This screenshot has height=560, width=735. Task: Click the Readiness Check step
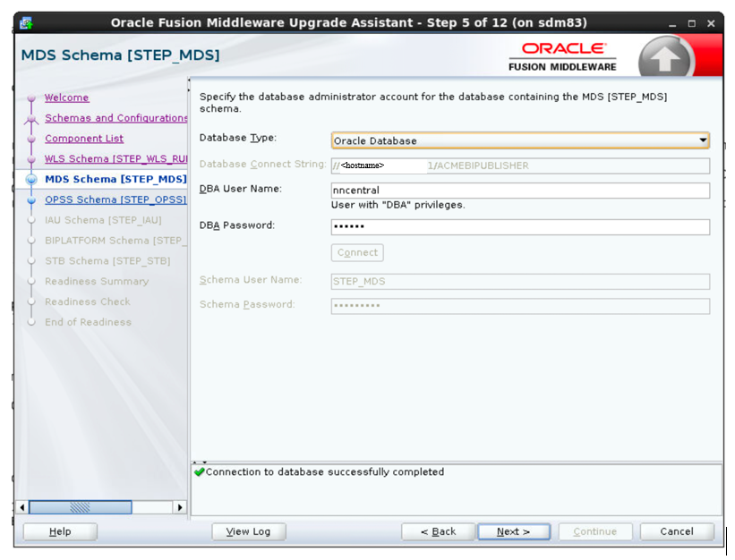tap(88, 302)
